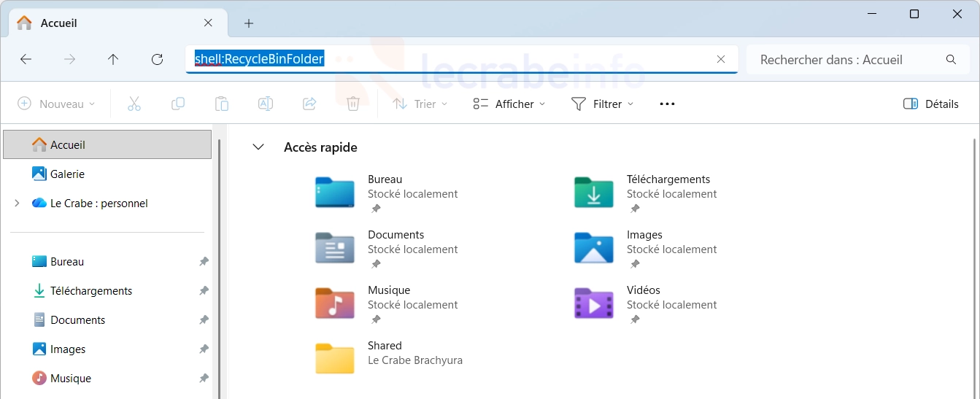
Task: Open the Musique folder icon
Action: click(x=335, y=303)
